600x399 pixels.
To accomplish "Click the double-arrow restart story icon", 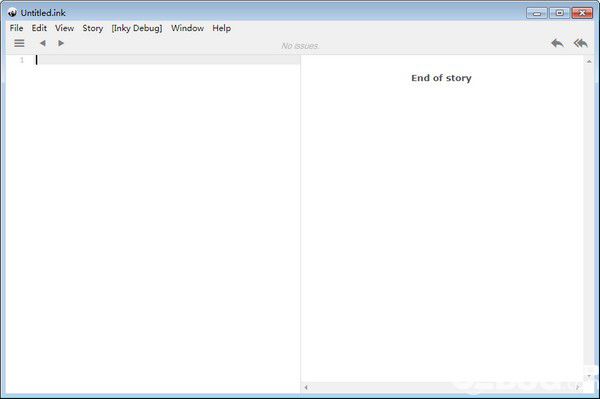I will pos(580,43).
